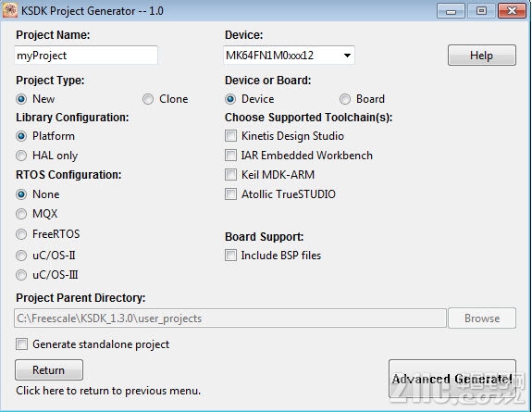Click the KSDK app icon in title bar
Viewport: 532px width, 412px height.
(10, 10)
